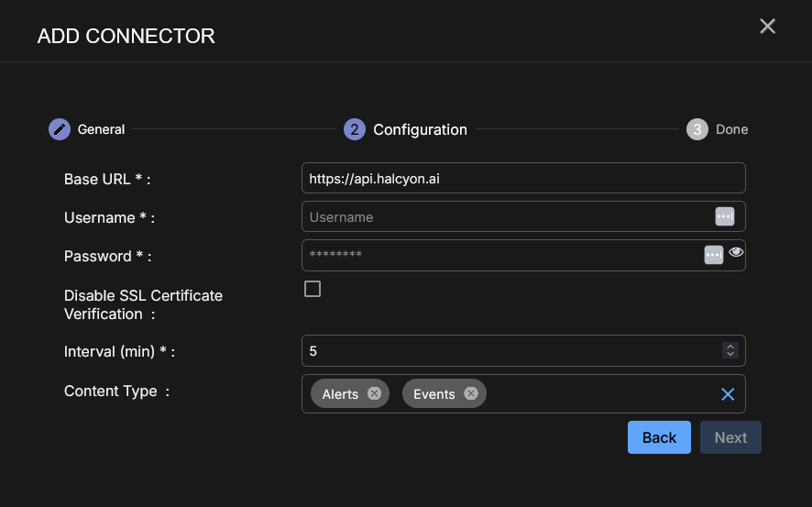Close the Add Connector dialog
812x507 pixels.
click(x=767, y=27)
